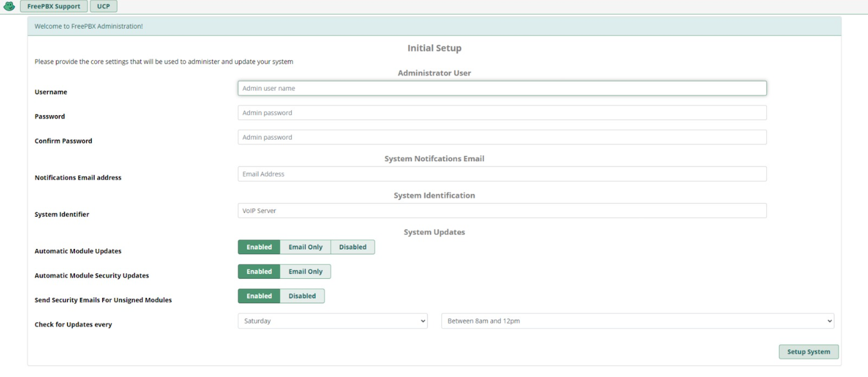
Task: Enable Automatic Module Security Updates
Action: pyautogui.click(x=259, y=271)
